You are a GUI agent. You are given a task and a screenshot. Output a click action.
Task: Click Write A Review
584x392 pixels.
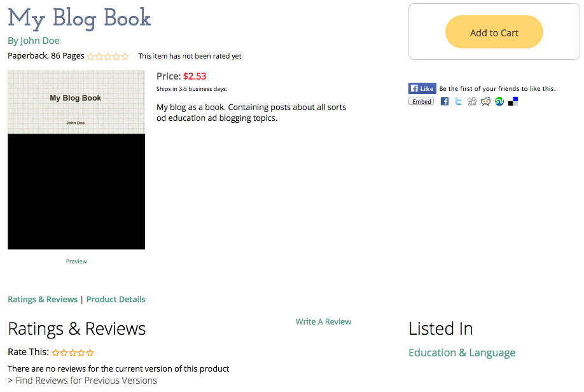(x=323, y=321)
